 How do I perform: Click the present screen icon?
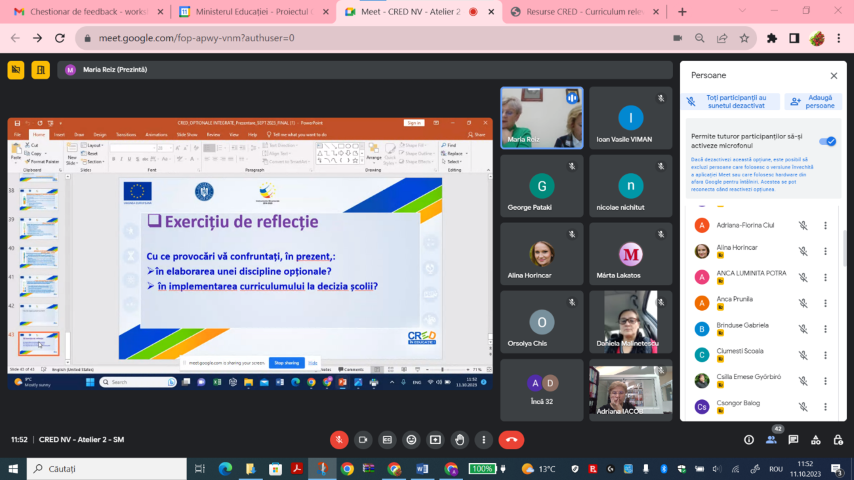click(x=435, y=440)
